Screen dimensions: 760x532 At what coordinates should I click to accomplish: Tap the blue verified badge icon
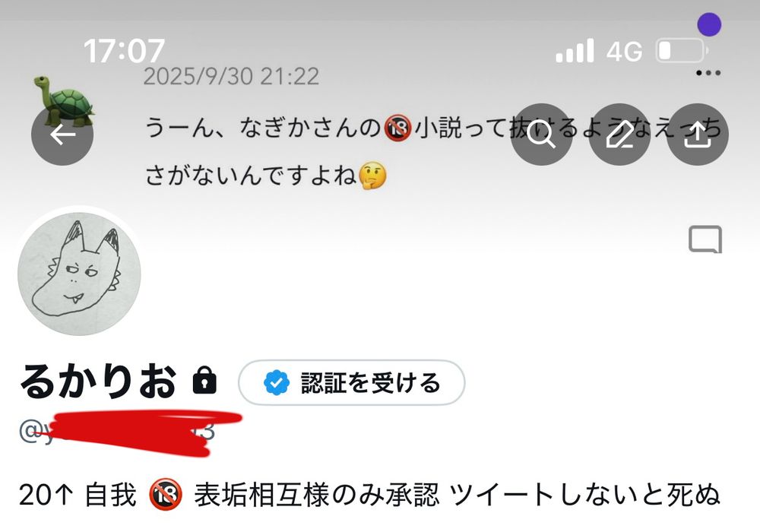(x=277, y=383)
